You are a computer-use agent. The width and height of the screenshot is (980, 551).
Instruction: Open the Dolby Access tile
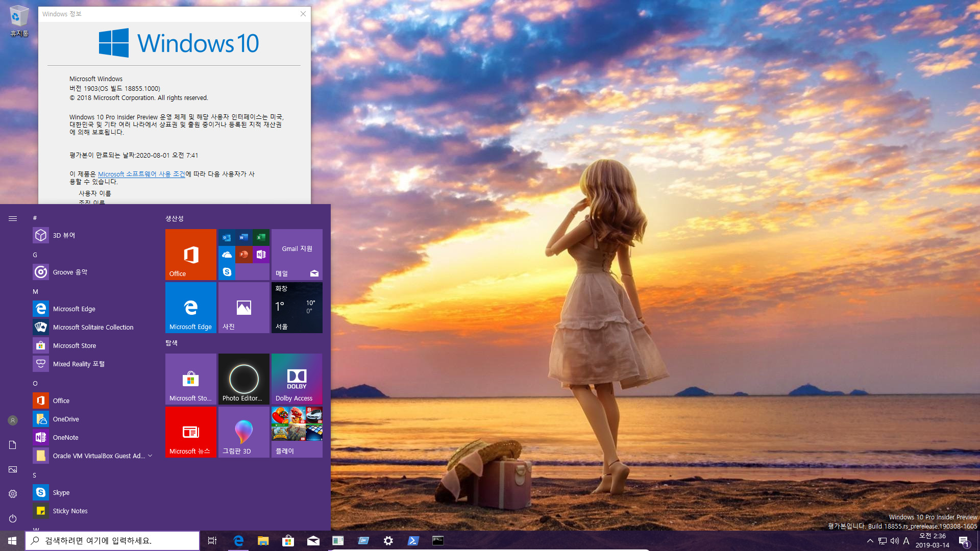[x=297, y=379]
